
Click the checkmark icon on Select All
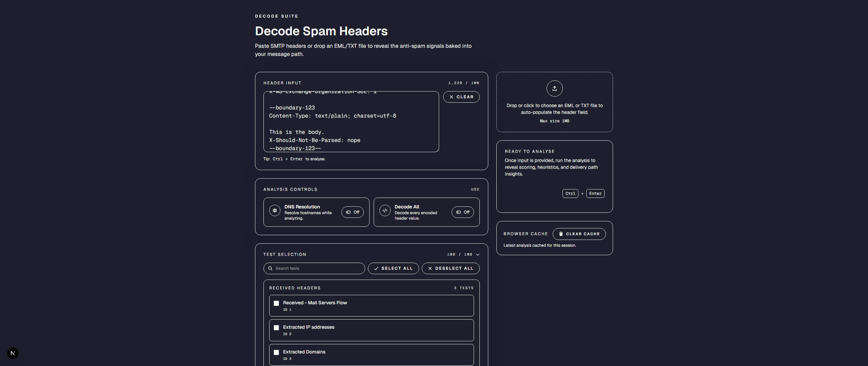coord(376,268)
